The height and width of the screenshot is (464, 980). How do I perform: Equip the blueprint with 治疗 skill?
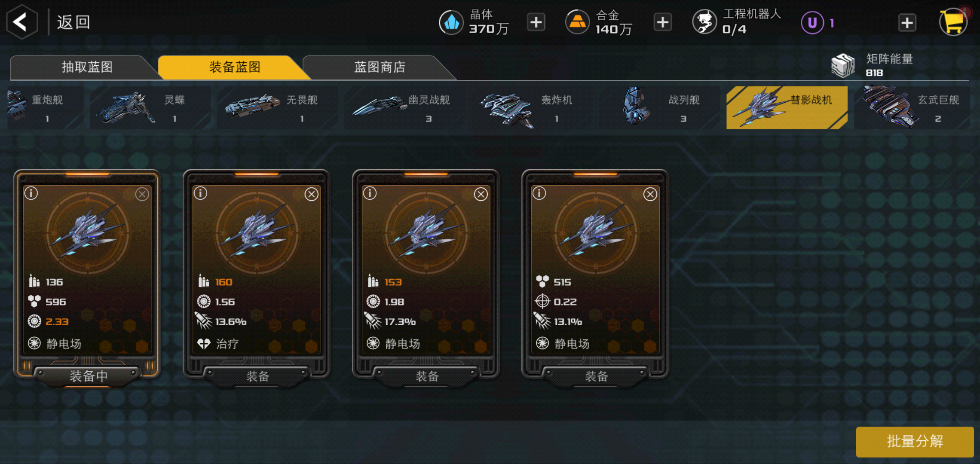click(x=257, y=376)
